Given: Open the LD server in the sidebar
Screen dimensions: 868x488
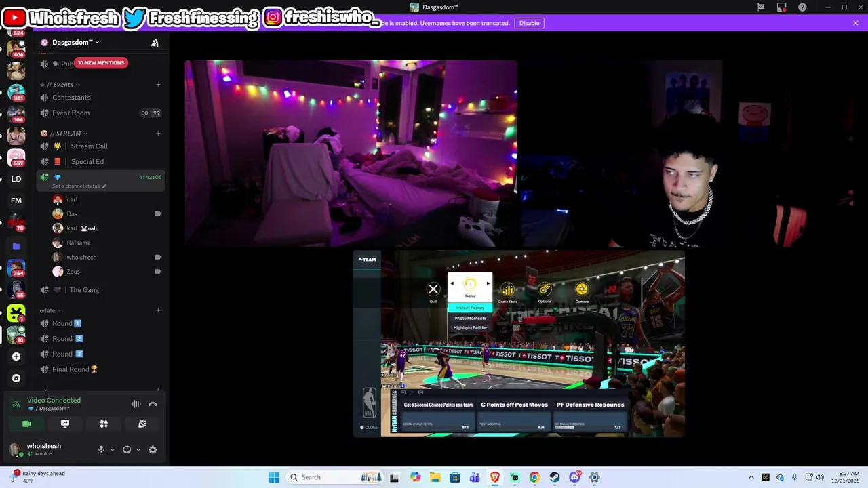Looking at the screenshot, I should (x=16, y=179).
